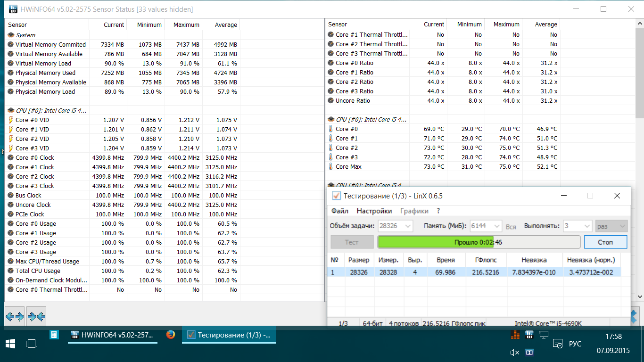Select the Core #3 Ratio sensor row

[x=443, y=91]
